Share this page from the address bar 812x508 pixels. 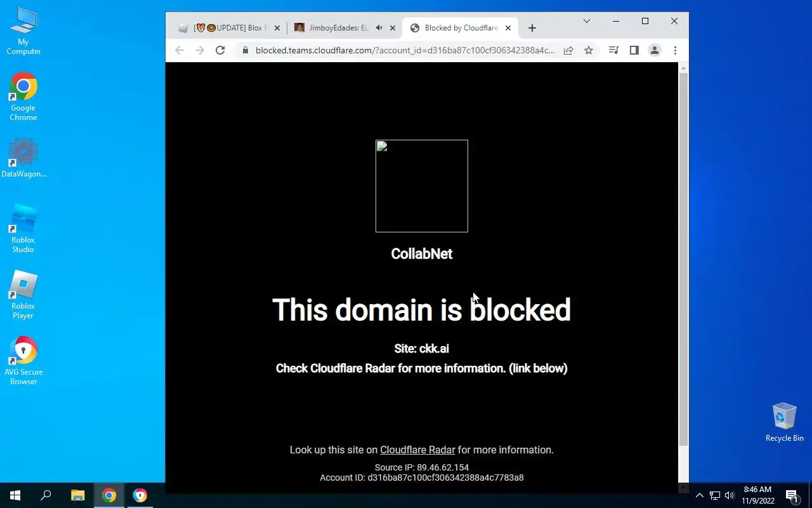tap(568, 50)
